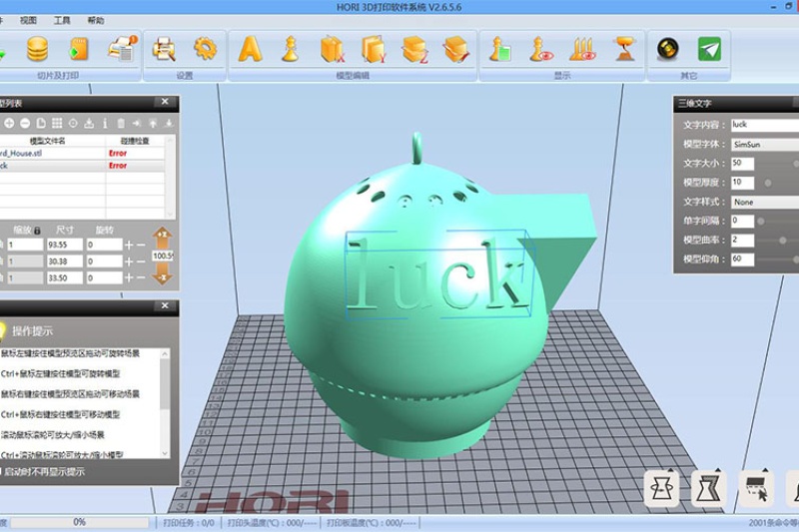Open the 视图 menu
The width and height of the screenshot is (799, 532).
pyautogui.click(x=28, y=20)
